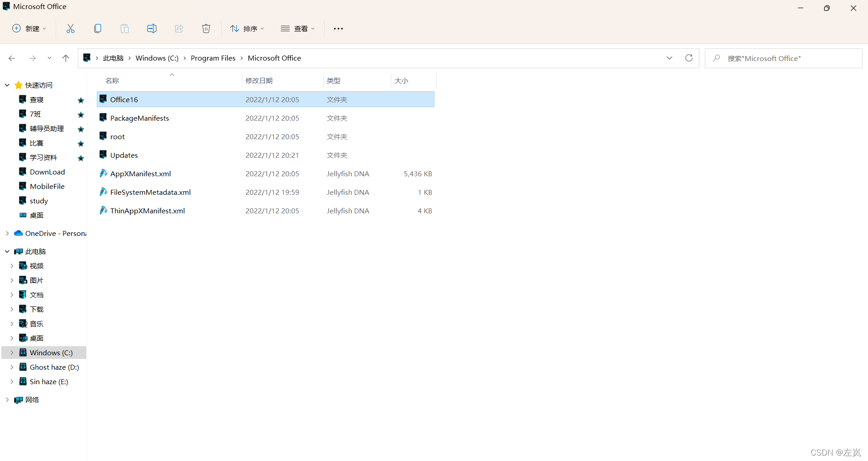Open the three-dot See more menu

338,28
